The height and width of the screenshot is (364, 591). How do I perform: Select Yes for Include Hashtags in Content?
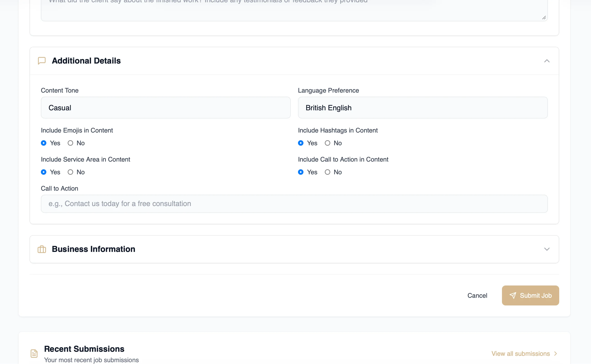click(x=301, y=143)
